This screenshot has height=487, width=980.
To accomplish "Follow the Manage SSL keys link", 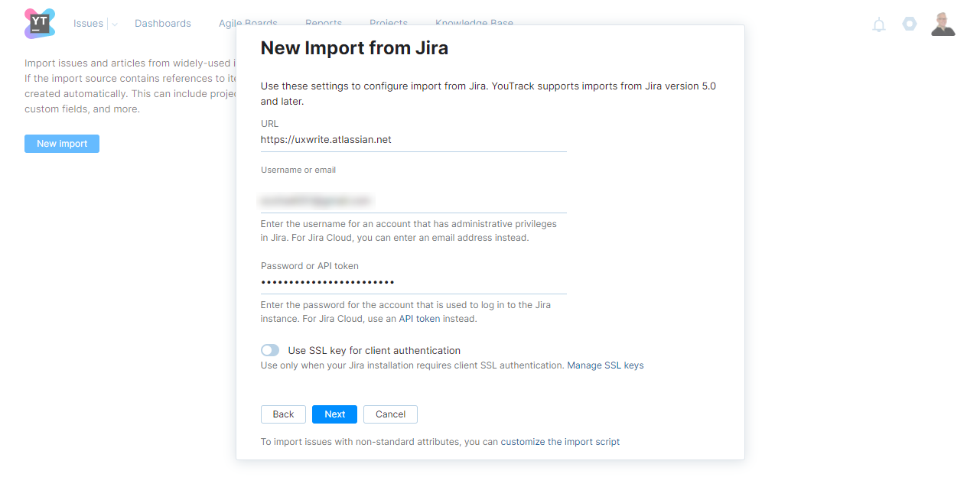I will [605, 365].
